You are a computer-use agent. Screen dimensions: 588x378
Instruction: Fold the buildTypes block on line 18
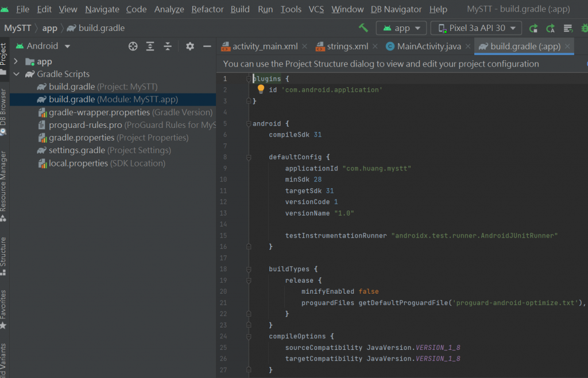coord(248,270)
